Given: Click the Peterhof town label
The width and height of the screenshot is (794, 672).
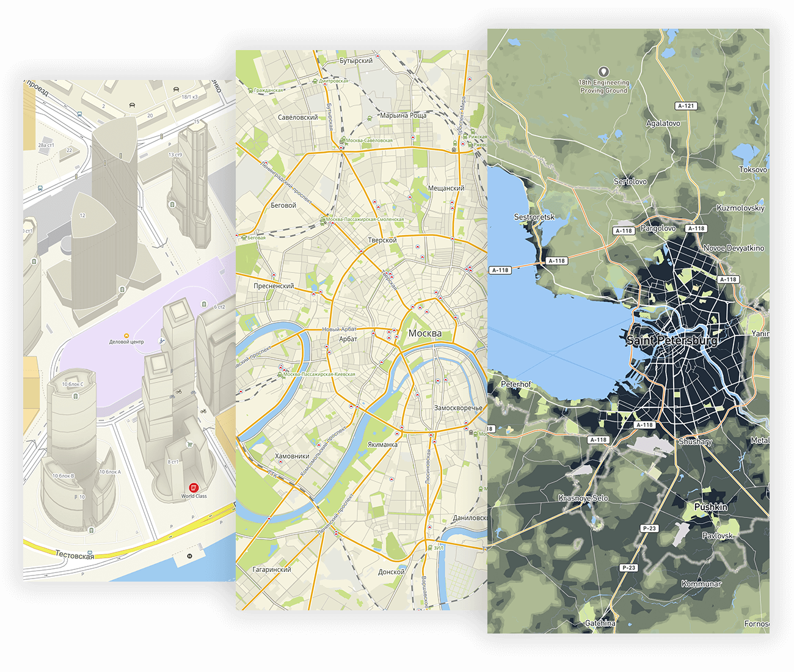Looking at the screenshot, I should click(x=516, y=384).
